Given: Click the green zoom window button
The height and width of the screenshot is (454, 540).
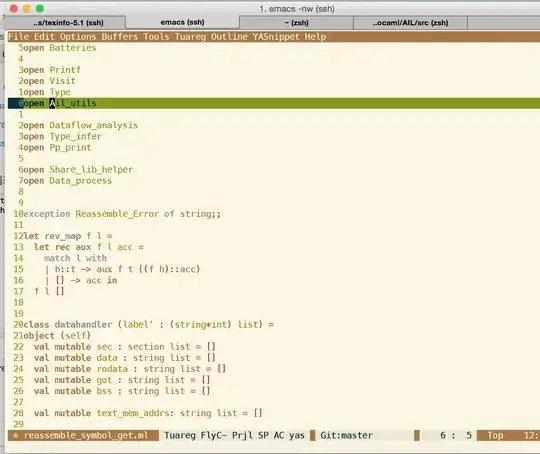Looking at the screenshot, I should [x=40, y=8].
